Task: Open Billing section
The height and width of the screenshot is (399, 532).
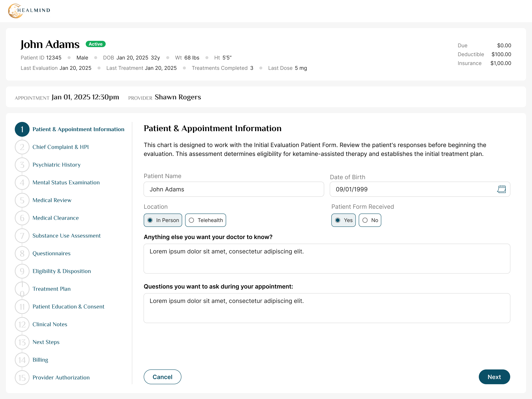Action: [40, 360]
